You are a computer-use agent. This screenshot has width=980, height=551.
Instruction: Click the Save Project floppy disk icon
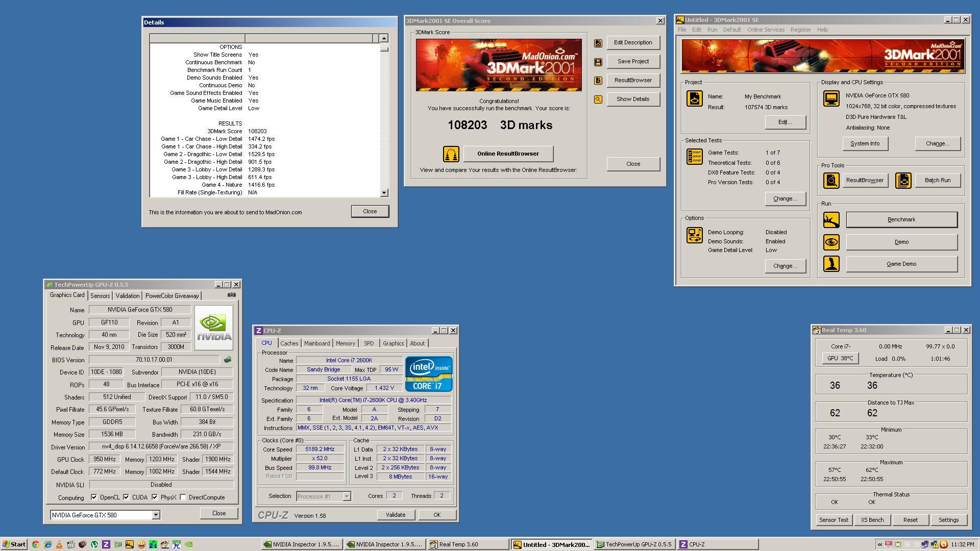(x=598, y=62)
